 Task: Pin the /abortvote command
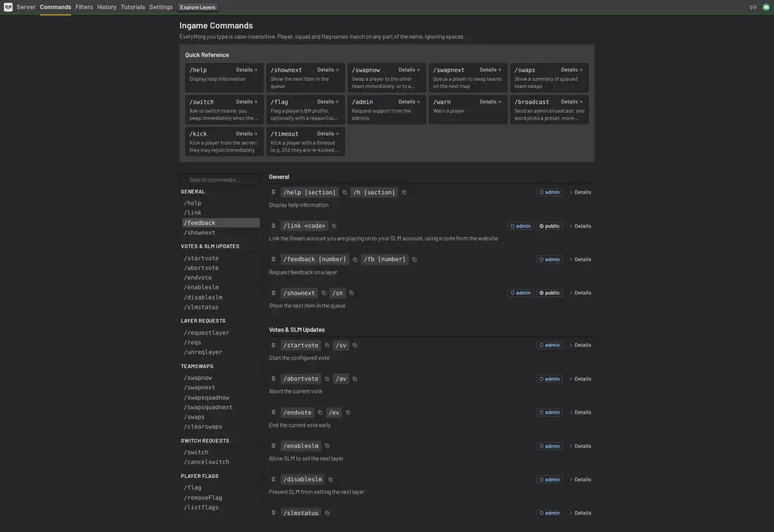[273, 379]
